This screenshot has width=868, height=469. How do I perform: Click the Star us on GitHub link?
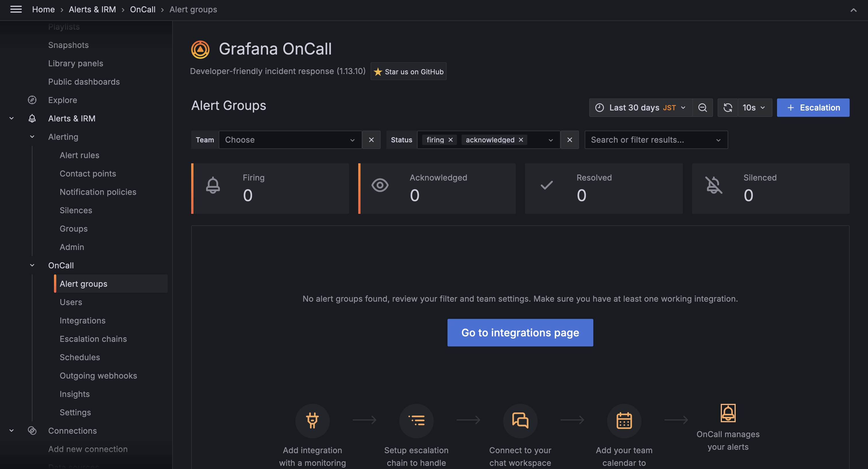coord(408,71)
